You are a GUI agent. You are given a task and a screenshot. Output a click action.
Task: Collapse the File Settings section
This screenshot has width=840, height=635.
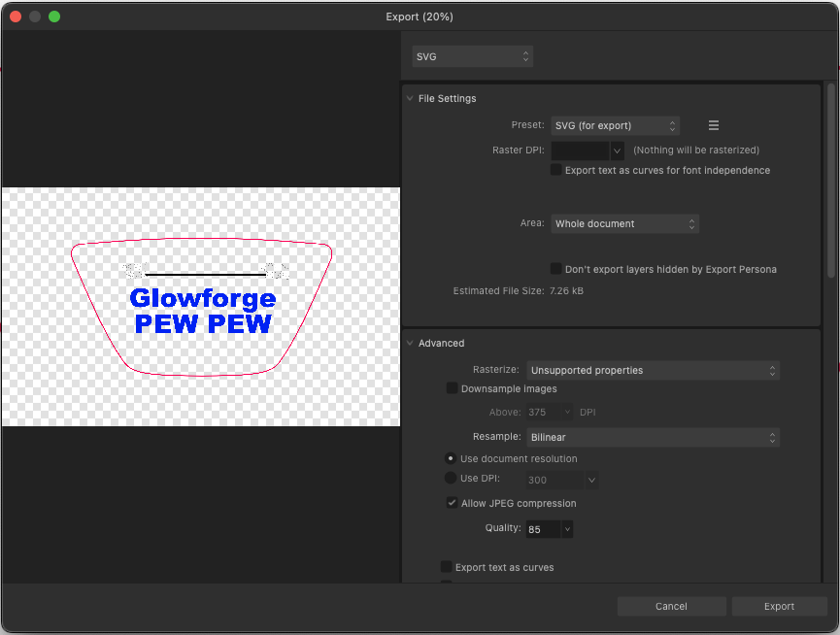coord(410,98)
